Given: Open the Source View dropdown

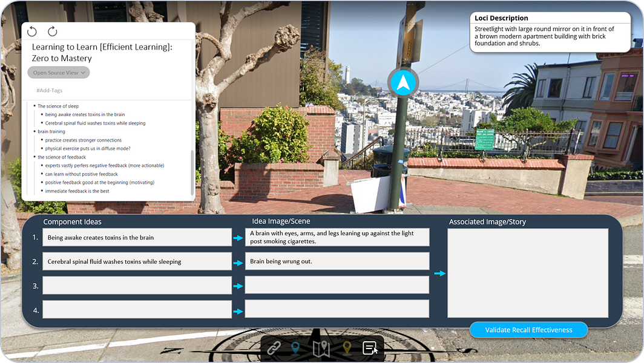Looking at the screenshot, I should point(59,73).
